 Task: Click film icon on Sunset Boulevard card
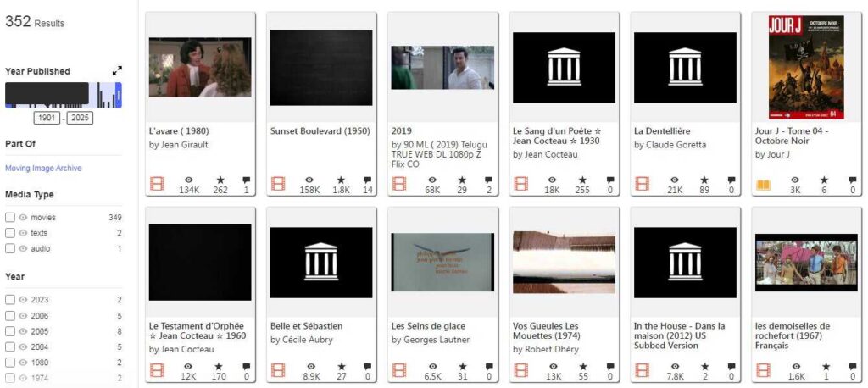click(278, 184)
